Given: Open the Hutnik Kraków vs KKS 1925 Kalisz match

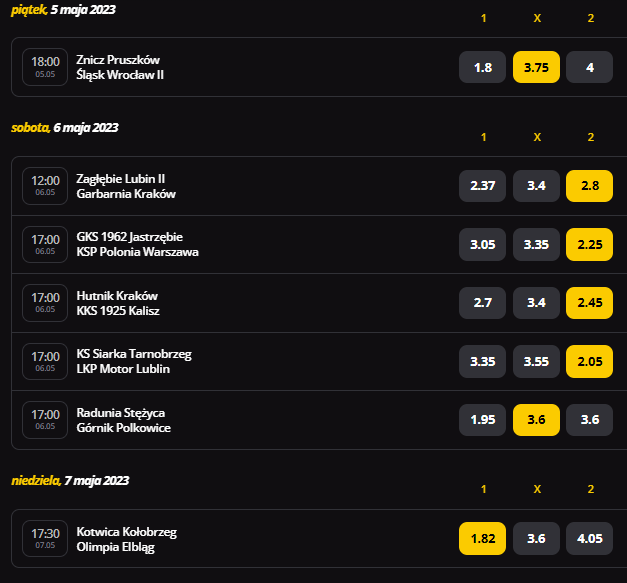Looking at the screenshot, I should (x=118, y=303).
